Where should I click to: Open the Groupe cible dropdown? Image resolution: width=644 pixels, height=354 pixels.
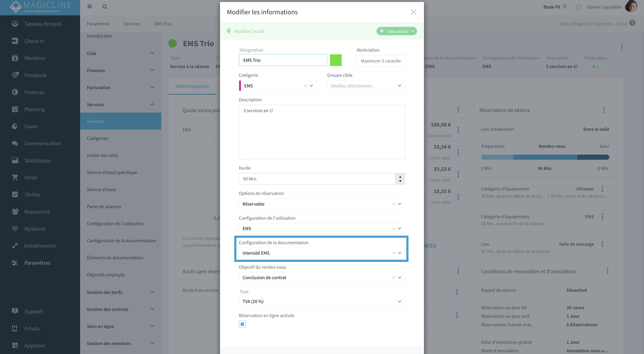coord(366,86)
